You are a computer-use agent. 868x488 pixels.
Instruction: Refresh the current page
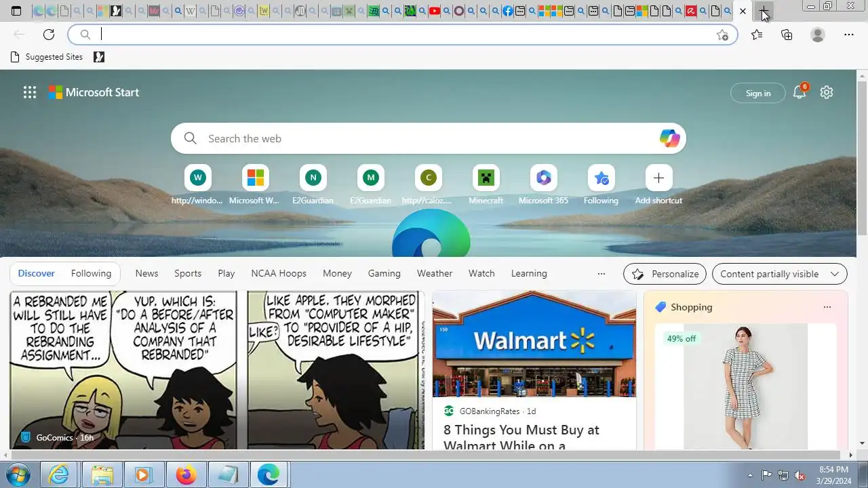point(49,35)
